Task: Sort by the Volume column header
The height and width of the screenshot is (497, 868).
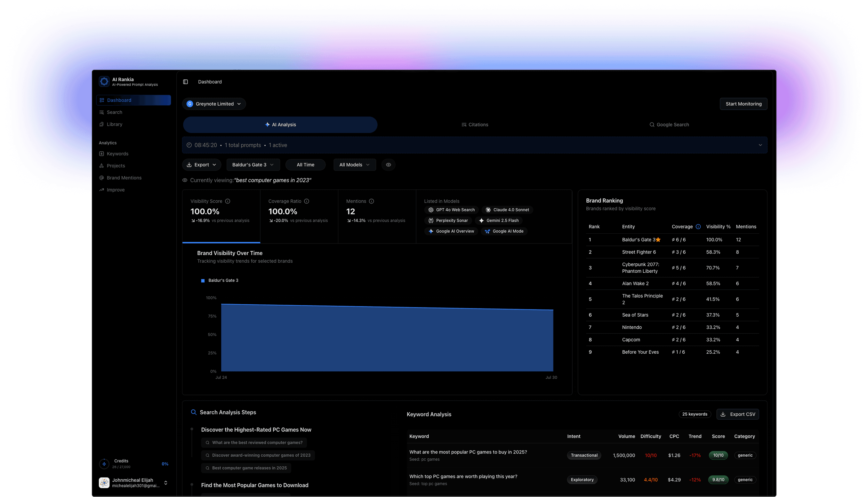Action: coord(626,436)
